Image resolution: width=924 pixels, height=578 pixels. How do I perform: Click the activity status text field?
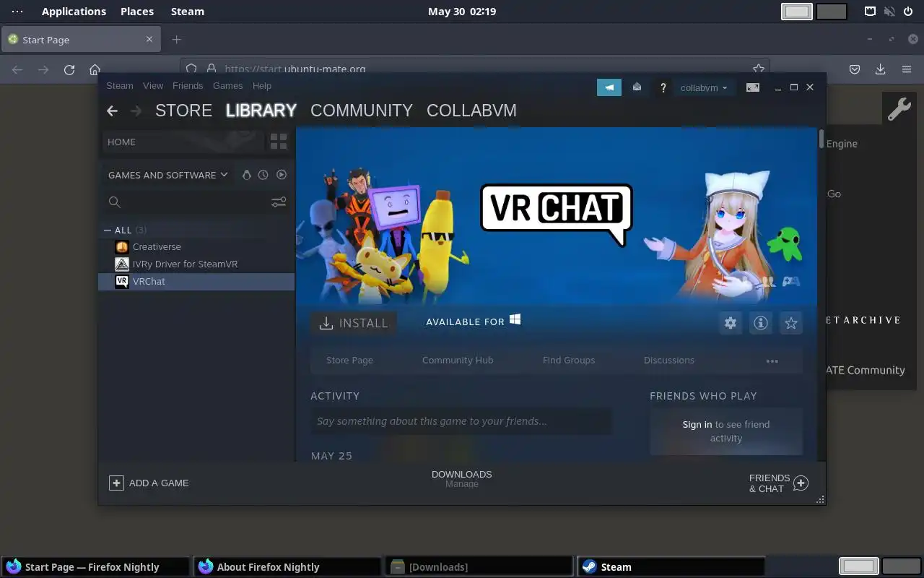coord(461,421)
